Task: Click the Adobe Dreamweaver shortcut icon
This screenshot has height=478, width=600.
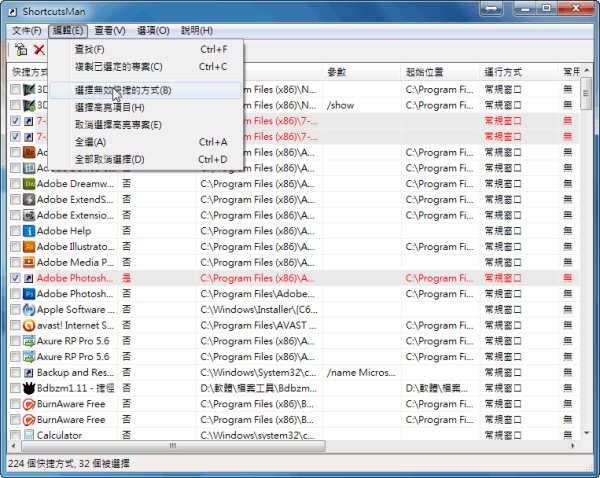Action: [29, 184]
